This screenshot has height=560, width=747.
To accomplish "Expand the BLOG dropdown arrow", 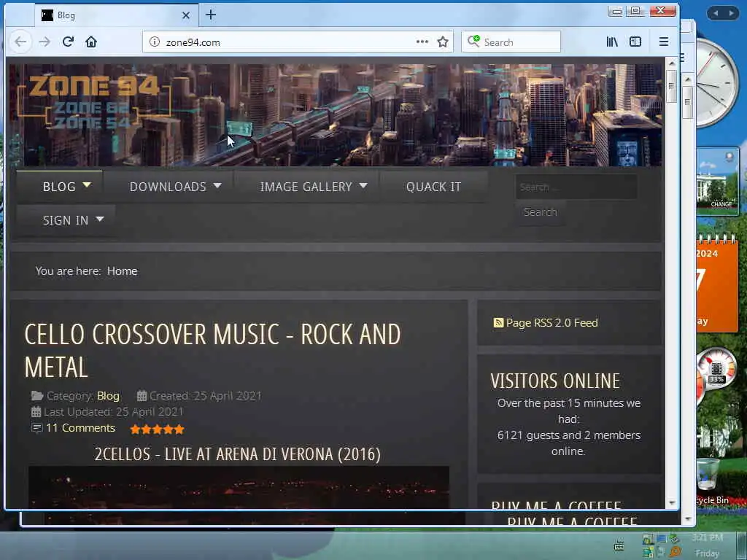I will 87,184.
